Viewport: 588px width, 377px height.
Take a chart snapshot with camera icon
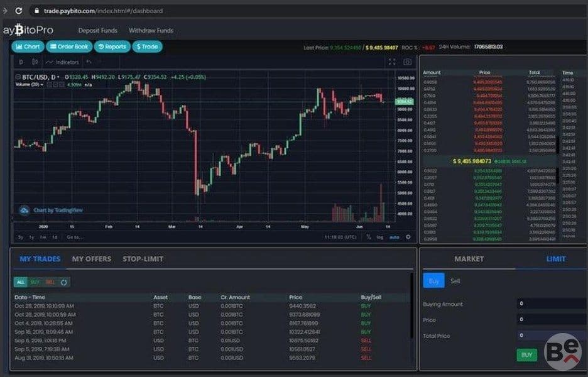click(x=407, y=62)
